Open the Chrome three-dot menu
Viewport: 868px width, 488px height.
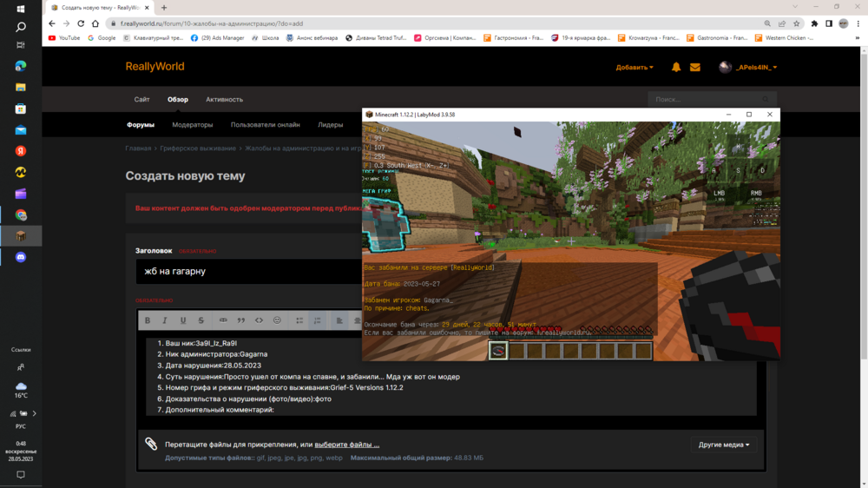coord(858,23)
